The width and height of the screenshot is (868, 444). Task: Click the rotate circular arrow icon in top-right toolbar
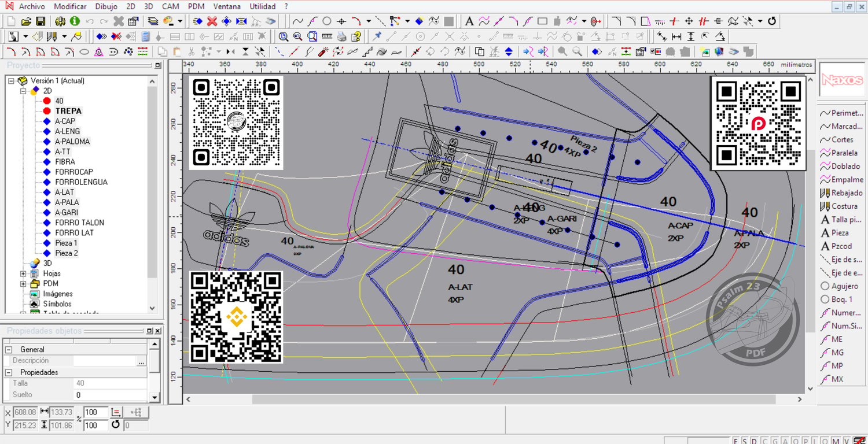click(771, 21)
